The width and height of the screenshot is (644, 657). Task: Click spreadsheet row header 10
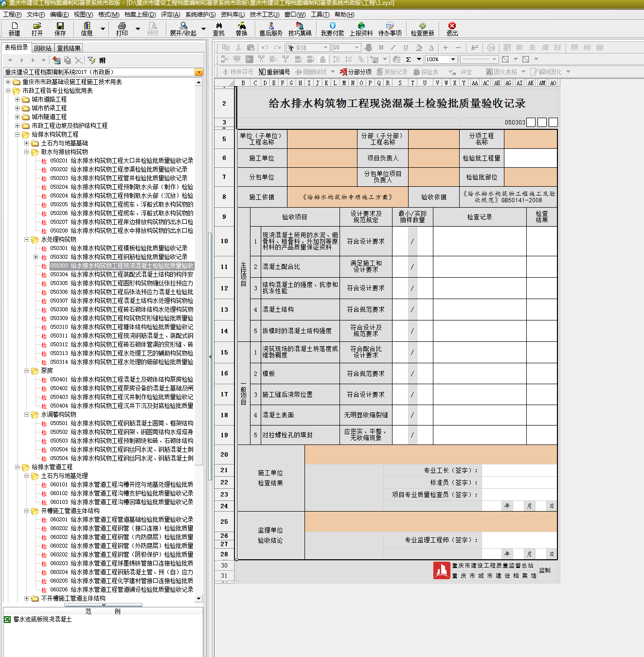pos(224,241)
